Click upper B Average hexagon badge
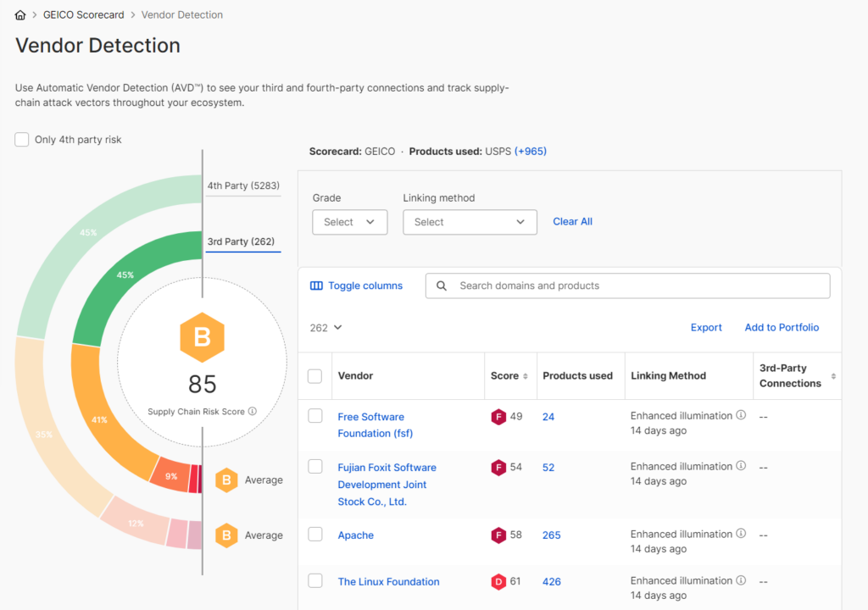 [226, 480]
